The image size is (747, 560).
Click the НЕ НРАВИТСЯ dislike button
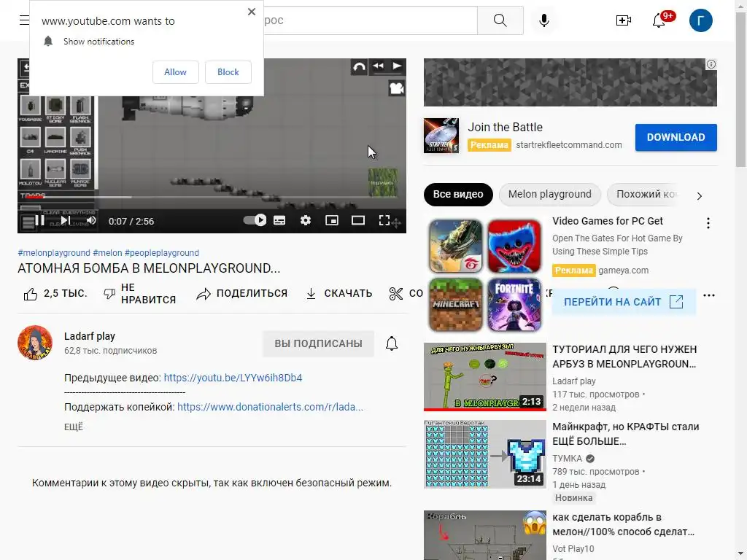tap(139, 294)
